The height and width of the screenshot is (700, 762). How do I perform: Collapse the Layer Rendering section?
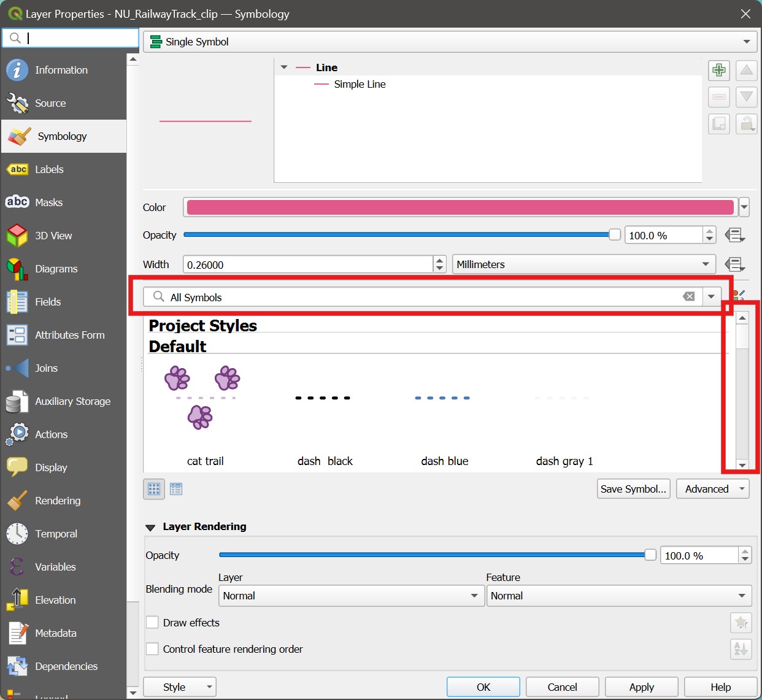point(150,527)
